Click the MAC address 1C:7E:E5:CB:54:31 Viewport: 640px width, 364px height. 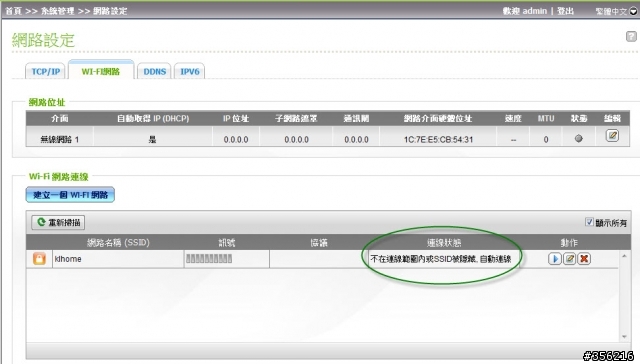point(438,140)
